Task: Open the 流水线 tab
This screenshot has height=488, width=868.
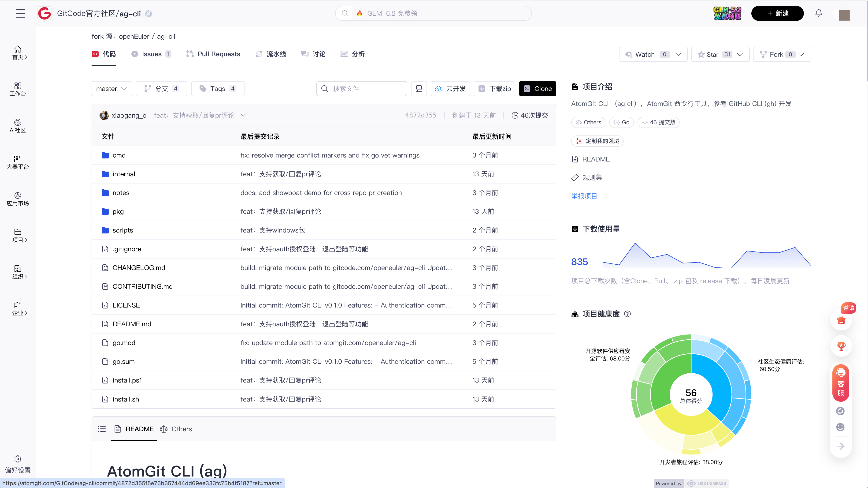Action: point(271,54)
